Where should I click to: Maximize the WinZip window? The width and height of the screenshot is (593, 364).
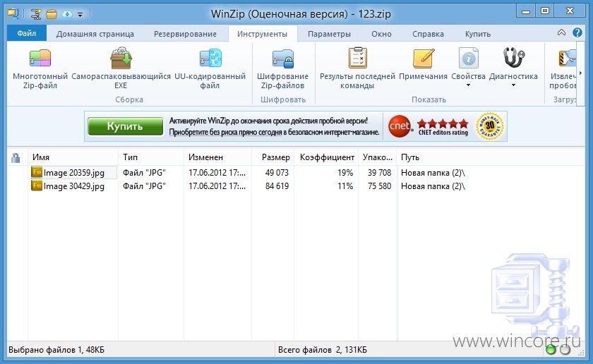coord(545,12)
